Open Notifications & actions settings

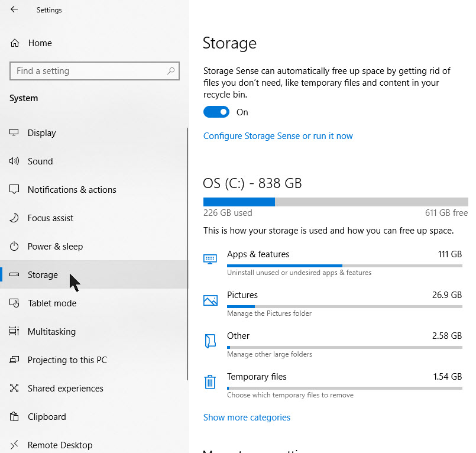tap(72, 190)
